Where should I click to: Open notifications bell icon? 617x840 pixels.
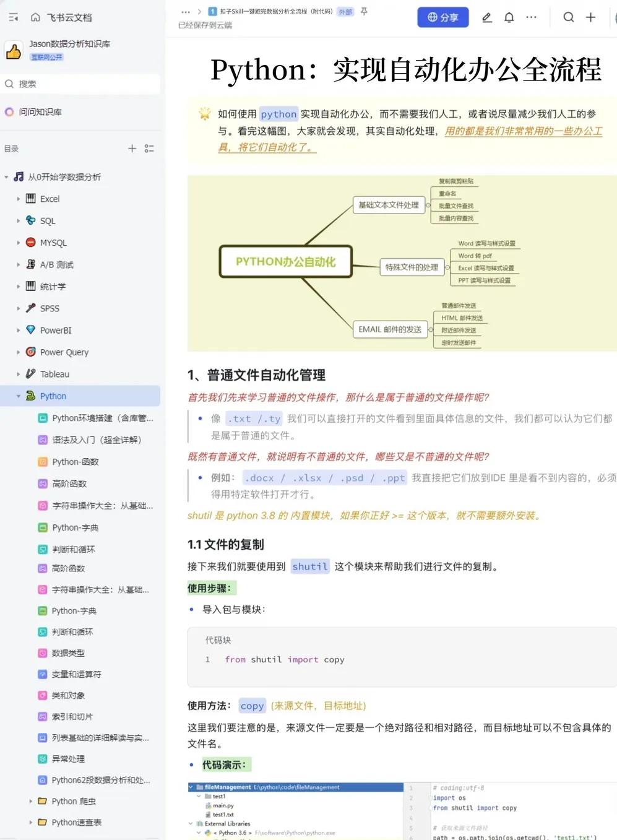[x=509, y=17]
